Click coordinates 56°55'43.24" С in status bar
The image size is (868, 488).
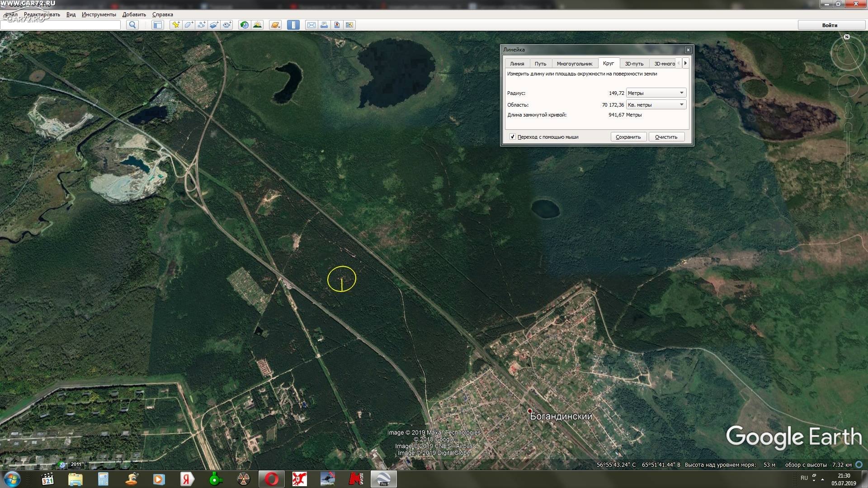616,465
